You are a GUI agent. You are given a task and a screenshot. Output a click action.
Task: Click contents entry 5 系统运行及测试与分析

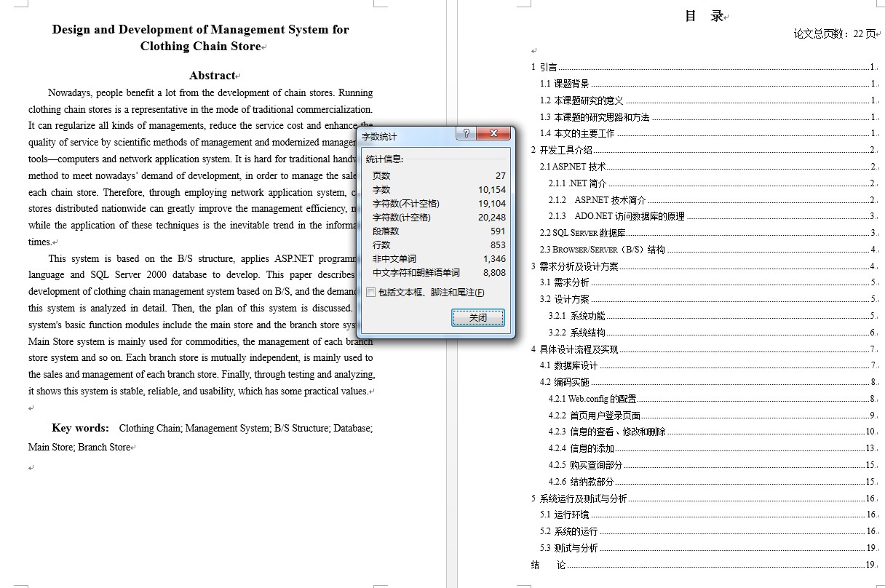[703, 498]
